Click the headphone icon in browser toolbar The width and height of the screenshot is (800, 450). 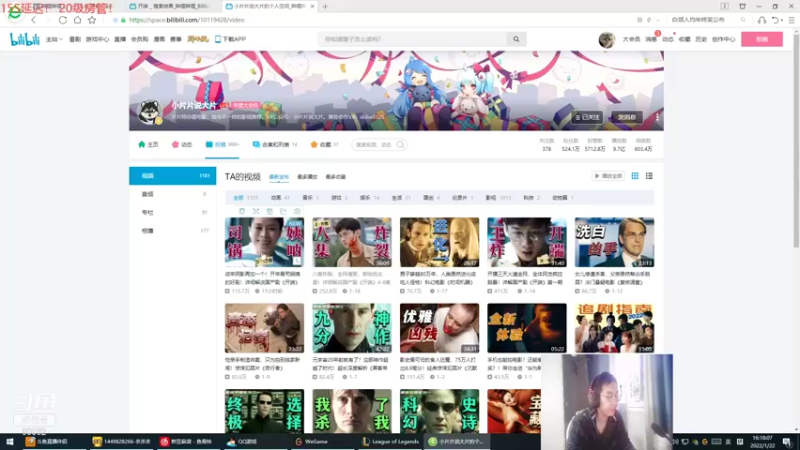pos(762,20)
